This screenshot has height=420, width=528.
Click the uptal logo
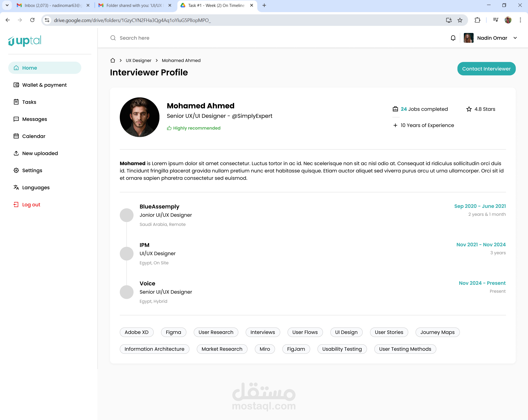[x=25, y=41]
